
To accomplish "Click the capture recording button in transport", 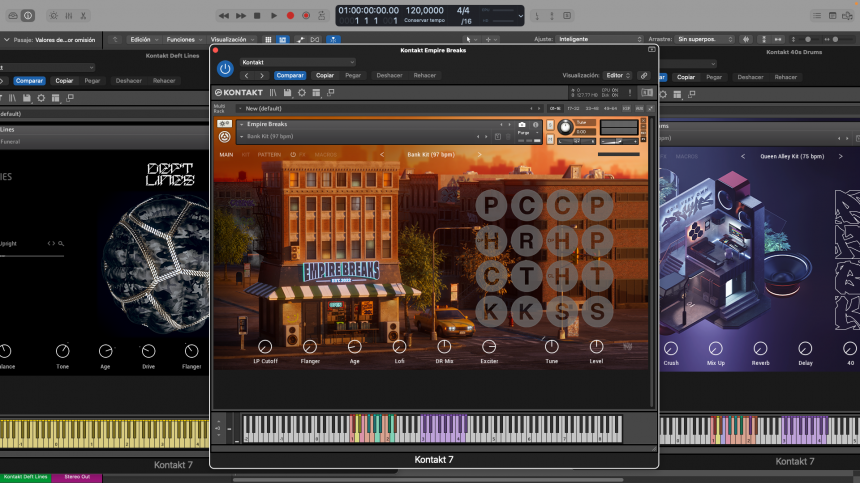I will coord(306,16).
